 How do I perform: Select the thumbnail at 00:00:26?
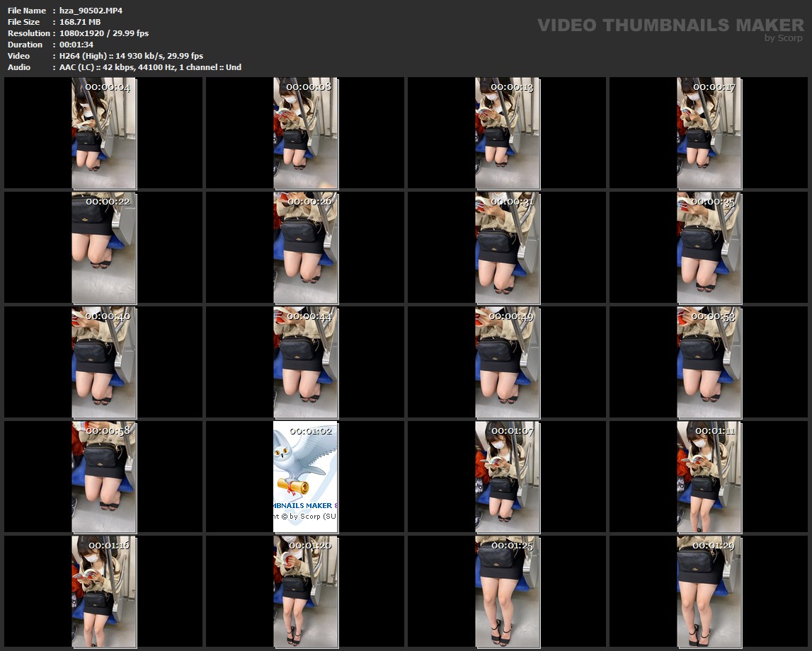tap(305, 248)
